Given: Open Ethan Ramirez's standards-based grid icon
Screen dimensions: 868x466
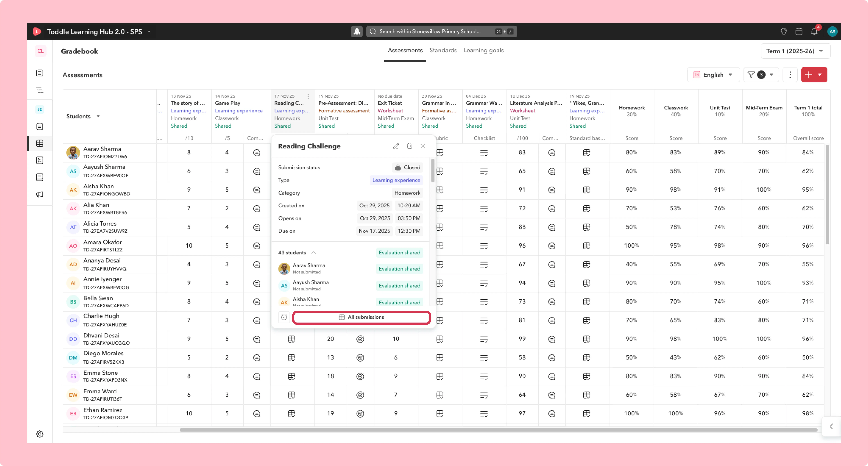Looking at the screenshot, I should (586, 413).
